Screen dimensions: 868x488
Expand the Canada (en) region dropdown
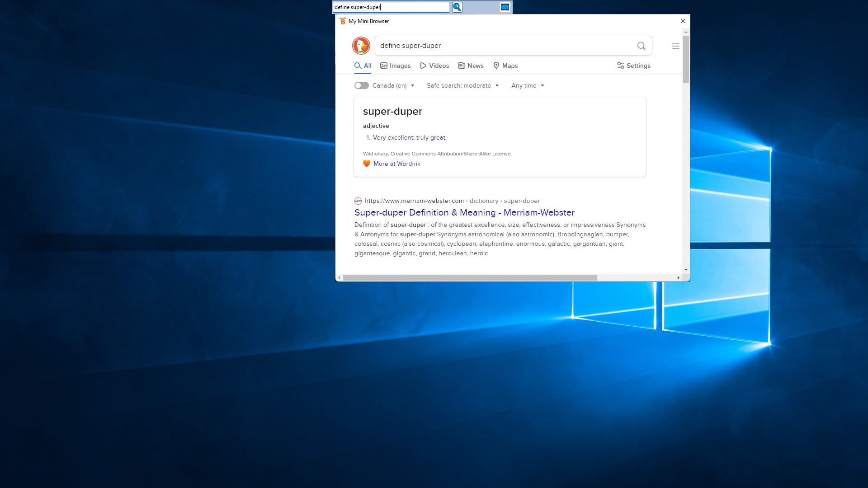click(x=393, y=85)
